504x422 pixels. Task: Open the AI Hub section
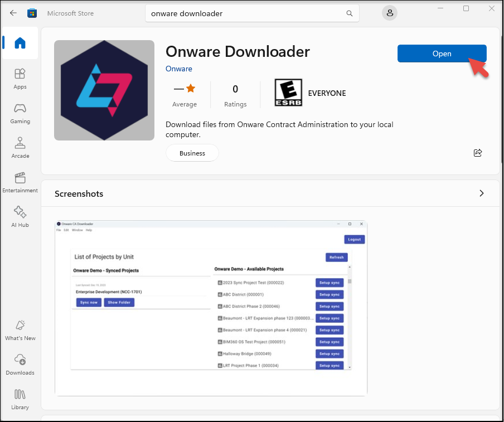pyautogui.click(x=20, y=217)
